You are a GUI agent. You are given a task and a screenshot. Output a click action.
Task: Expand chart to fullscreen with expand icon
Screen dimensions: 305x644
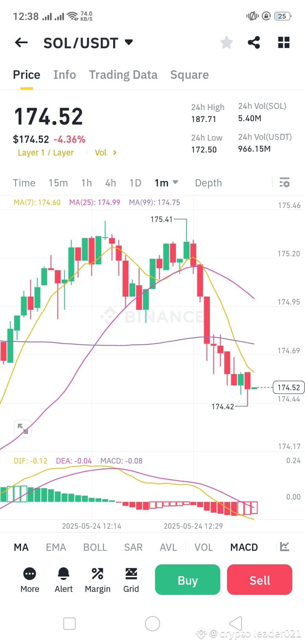click(x=23, y=429)
